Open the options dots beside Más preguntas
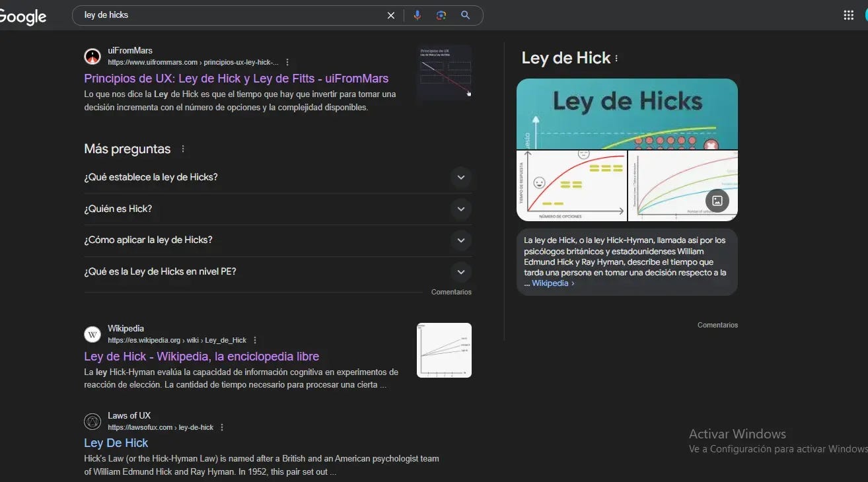Image resolution: width=868 pixels, height=482 pixels. click(183, 149)
